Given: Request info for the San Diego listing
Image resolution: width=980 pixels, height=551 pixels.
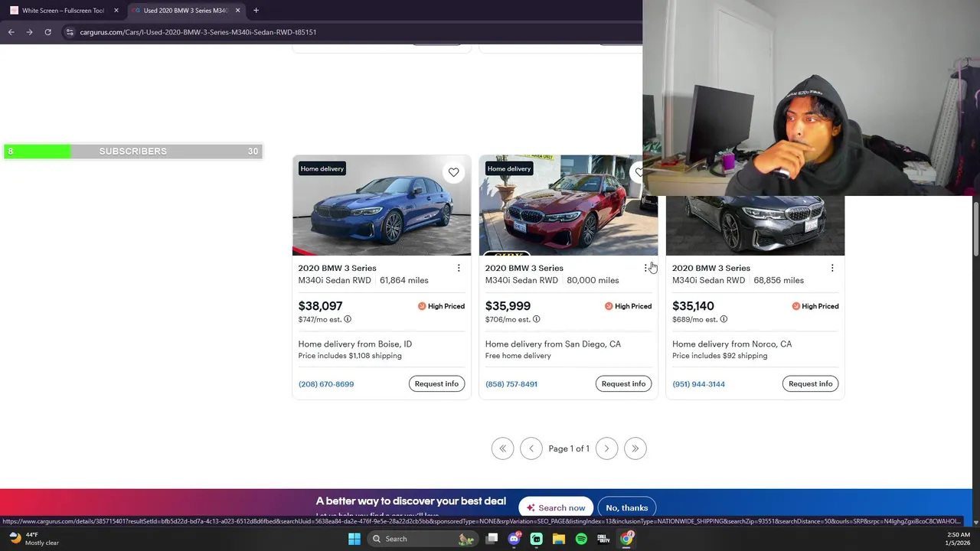Looking at the screenshot, I should (x=623, y=383).
